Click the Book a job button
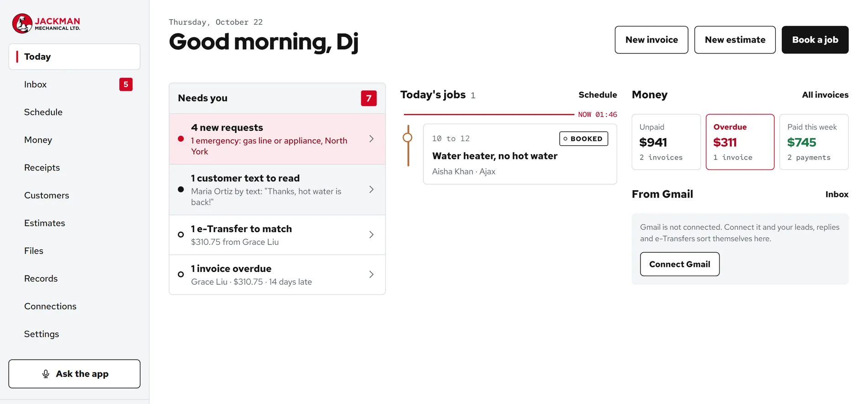 pos(815,40)
